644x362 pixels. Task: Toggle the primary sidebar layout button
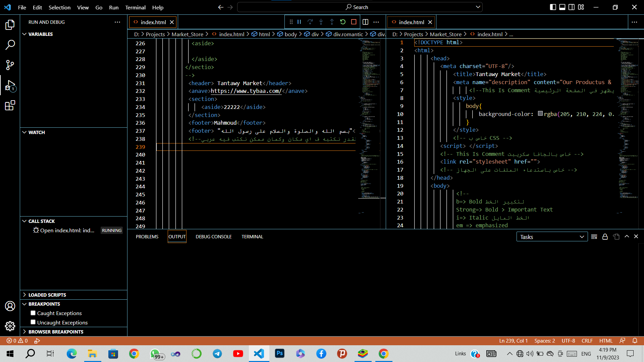[x=553, y=7]
